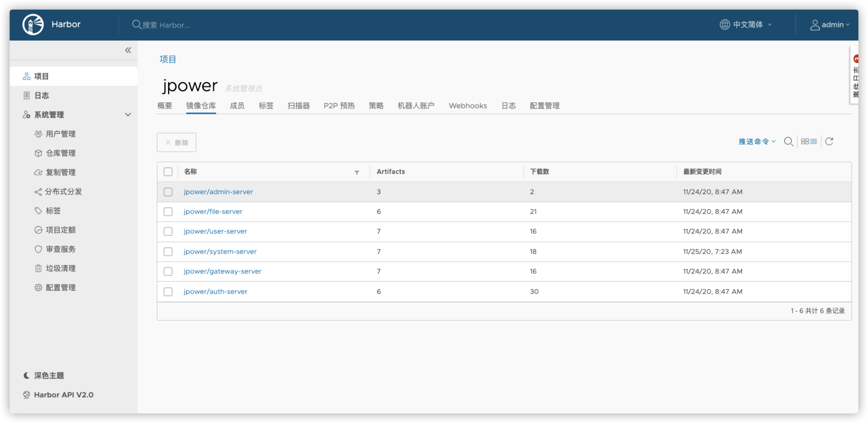The image size is (868, 423).
Task: Open the jpower/gateway-server repository
Action: (222, 272)
